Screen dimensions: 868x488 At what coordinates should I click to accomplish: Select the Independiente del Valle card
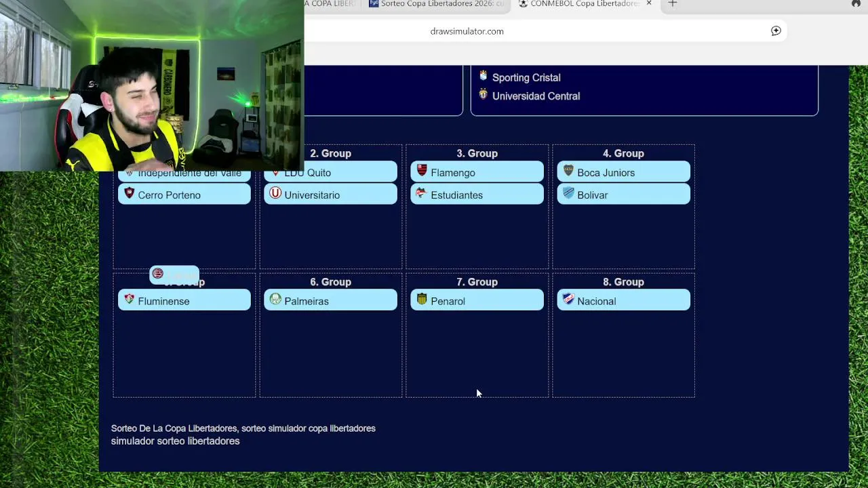click(184, 175)
